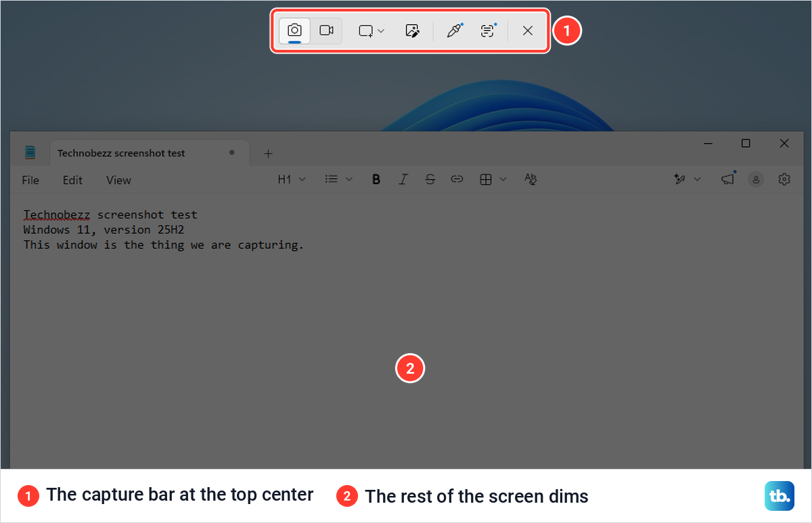The image size is (812, 523).
Task: Minimize the Notepad window
Action: tap(708, 143)
